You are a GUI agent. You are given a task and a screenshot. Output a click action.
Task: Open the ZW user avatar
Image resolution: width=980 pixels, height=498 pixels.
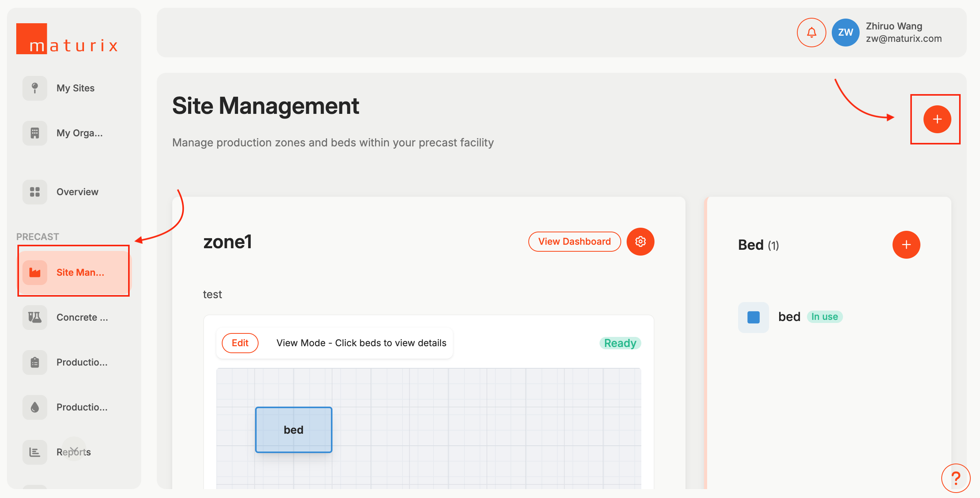pyautogui.click(x=845, y=33)
